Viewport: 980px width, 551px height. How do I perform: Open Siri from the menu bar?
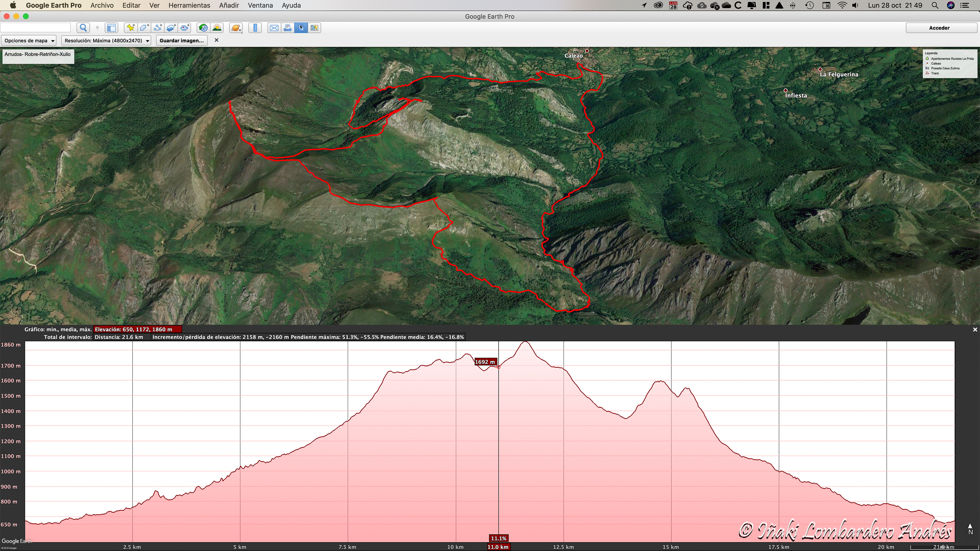(x=951, y=5)
